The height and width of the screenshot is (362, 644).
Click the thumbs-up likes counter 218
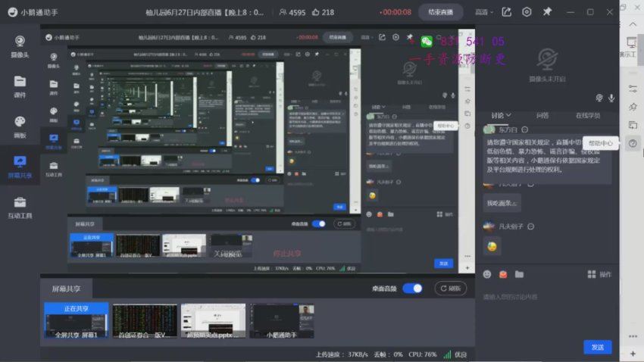point(323,12)
